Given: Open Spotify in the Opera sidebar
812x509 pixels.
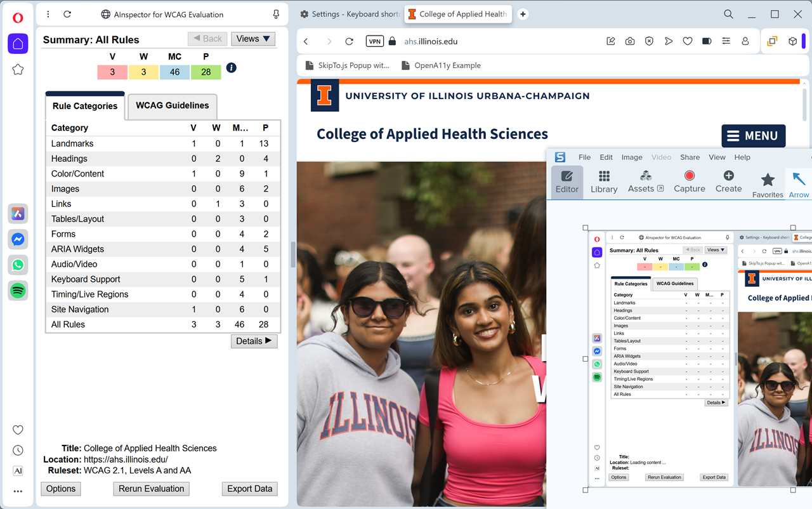Looking at the screenshot, I should [x=18, y=291].
